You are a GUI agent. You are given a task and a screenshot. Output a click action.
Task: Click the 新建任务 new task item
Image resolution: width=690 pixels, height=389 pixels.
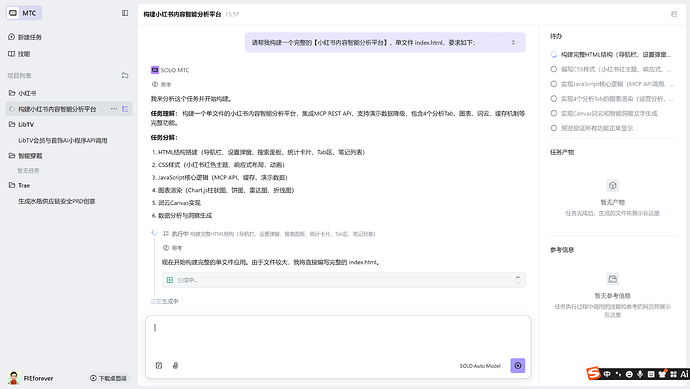coord(25,37)
